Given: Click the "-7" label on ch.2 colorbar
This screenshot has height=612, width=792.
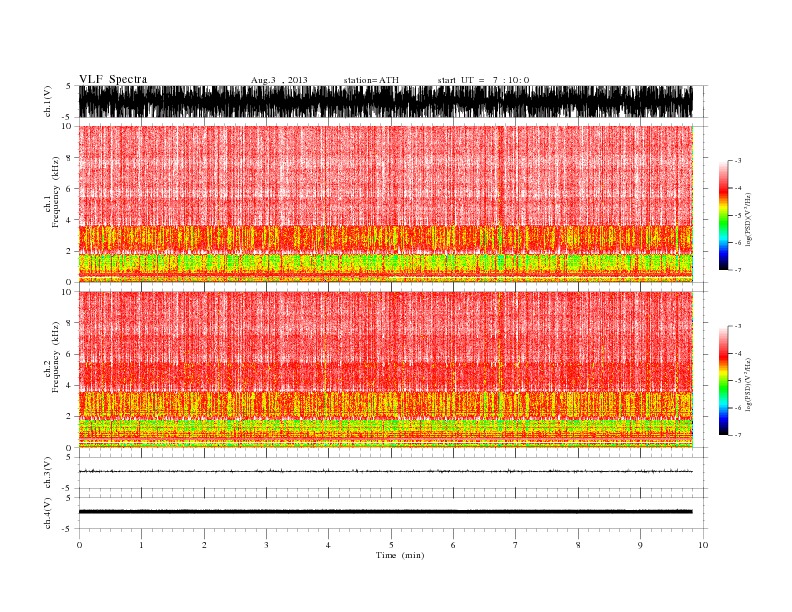Looking at the screenshot, I should click(x=738, y=435).
